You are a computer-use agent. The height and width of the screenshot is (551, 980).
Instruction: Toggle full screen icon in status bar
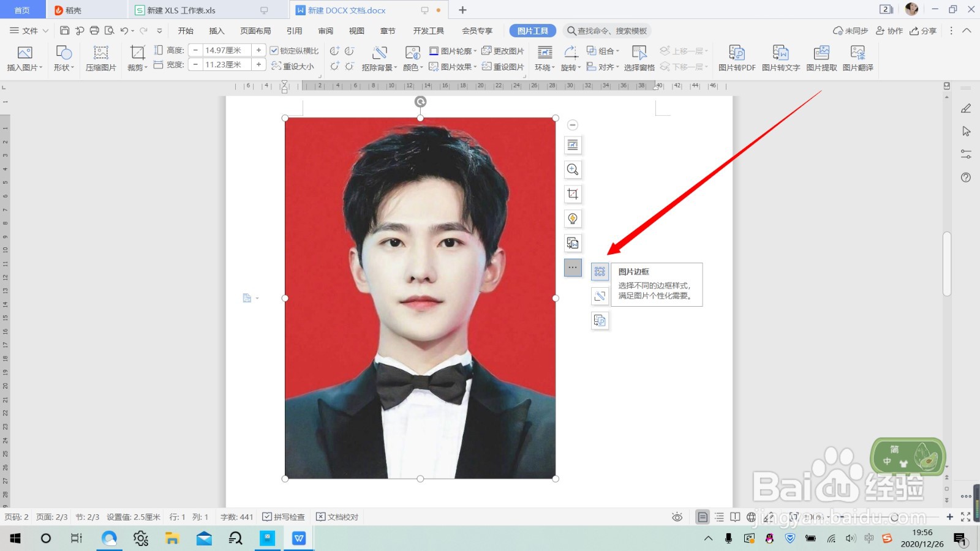(x=966, y=517)
